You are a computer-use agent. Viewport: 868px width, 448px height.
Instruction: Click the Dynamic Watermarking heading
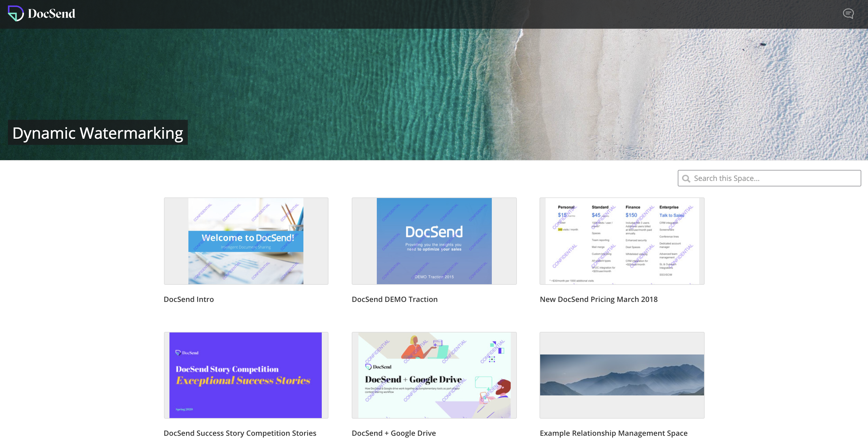(x=98, y=133)
